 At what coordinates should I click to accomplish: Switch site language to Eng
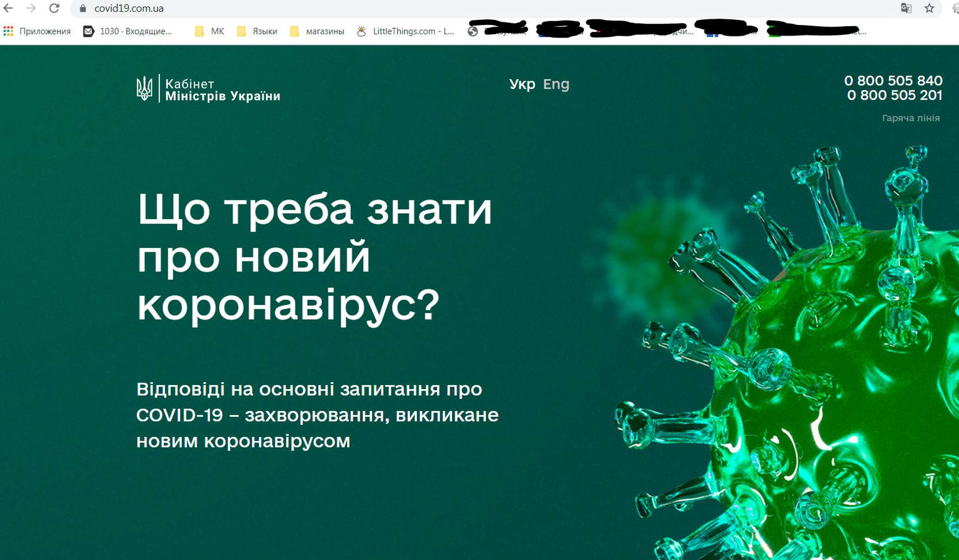click(x=556, y=84)
